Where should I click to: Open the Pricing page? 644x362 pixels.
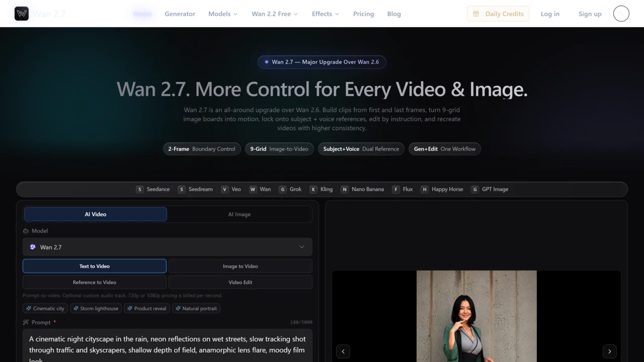point(363,14)
